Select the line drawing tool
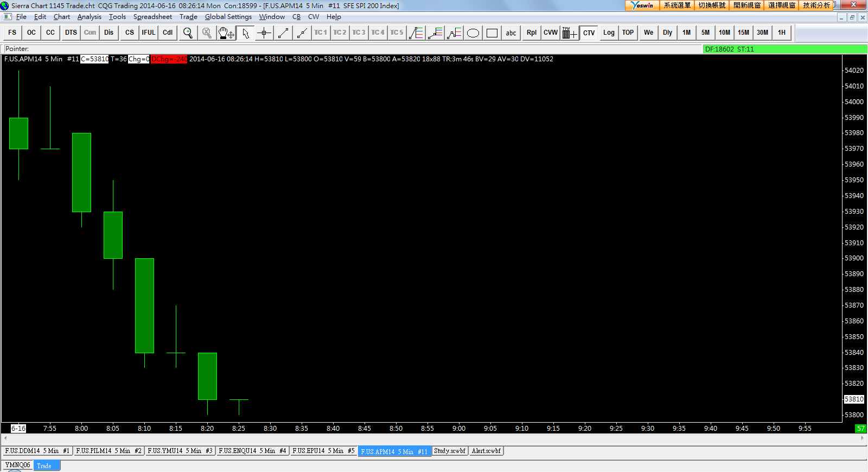868x472 pixels. tap(283, 33)
